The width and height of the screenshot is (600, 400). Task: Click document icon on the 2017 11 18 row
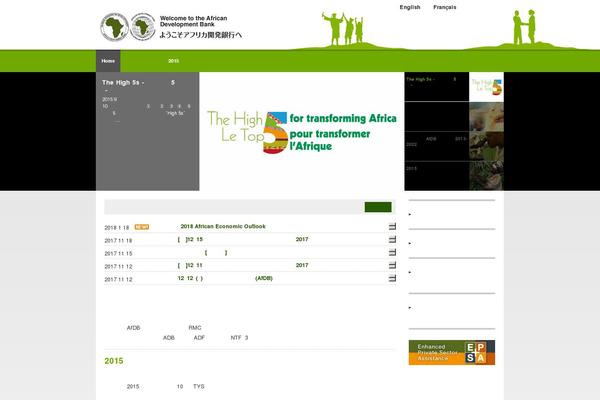[x=392, y=240]
